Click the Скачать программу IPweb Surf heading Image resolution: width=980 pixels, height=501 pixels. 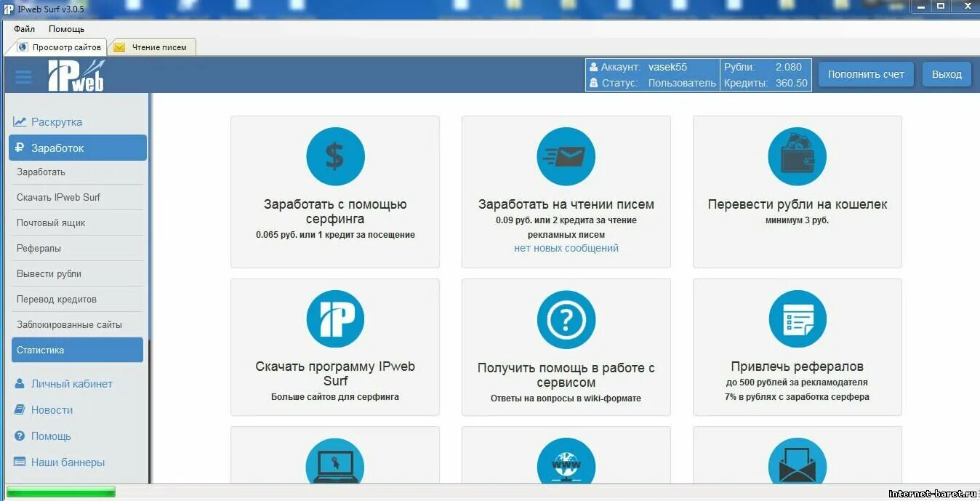(335, 374)
